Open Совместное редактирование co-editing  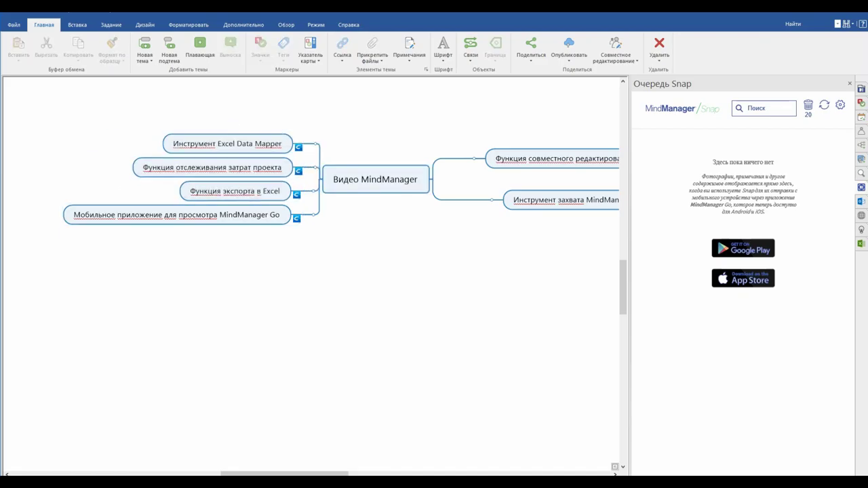(x=616, y=50)
